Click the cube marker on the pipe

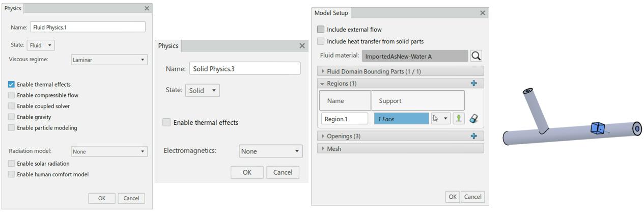coord(598,128)
